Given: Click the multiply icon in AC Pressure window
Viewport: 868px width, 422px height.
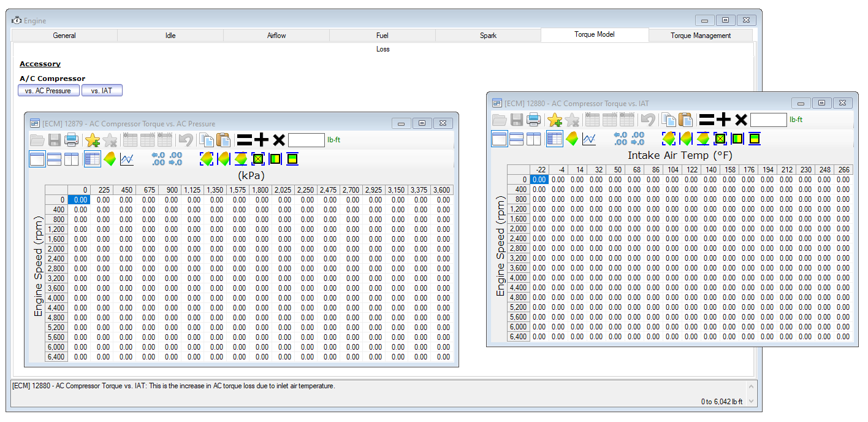Looking at the screenshot, I should click(x=279, y=140).
